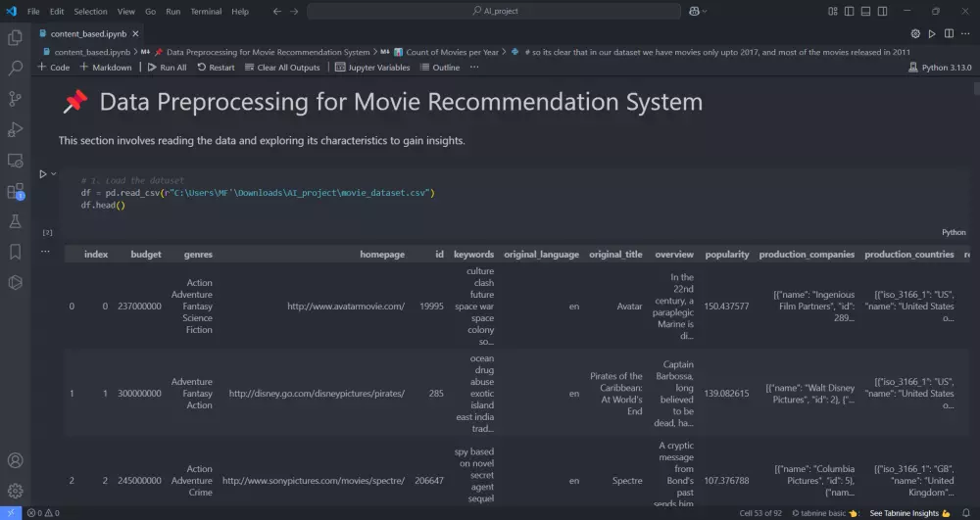Open Run and Debug view
The image size is (980, 520).
15,129
